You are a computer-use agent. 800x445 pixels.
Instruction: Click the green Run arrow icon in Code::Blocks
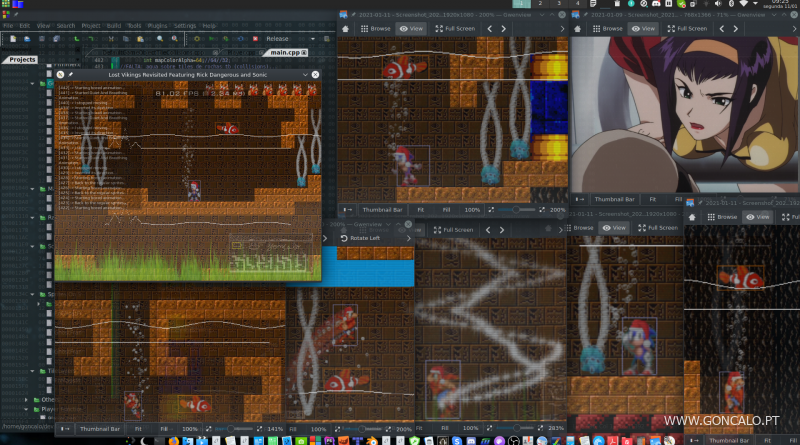click(x=212, y=39)
